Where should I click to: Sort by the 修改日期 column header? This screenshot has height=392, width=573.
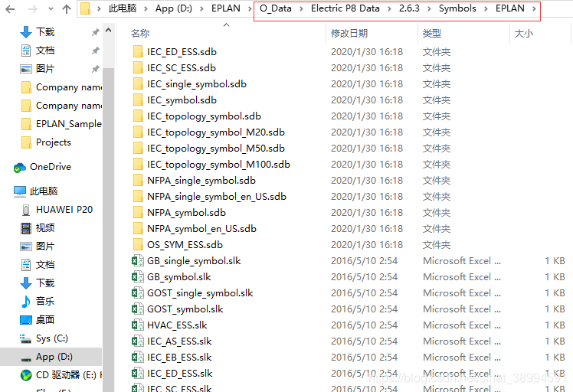click(x=349, y=33)
